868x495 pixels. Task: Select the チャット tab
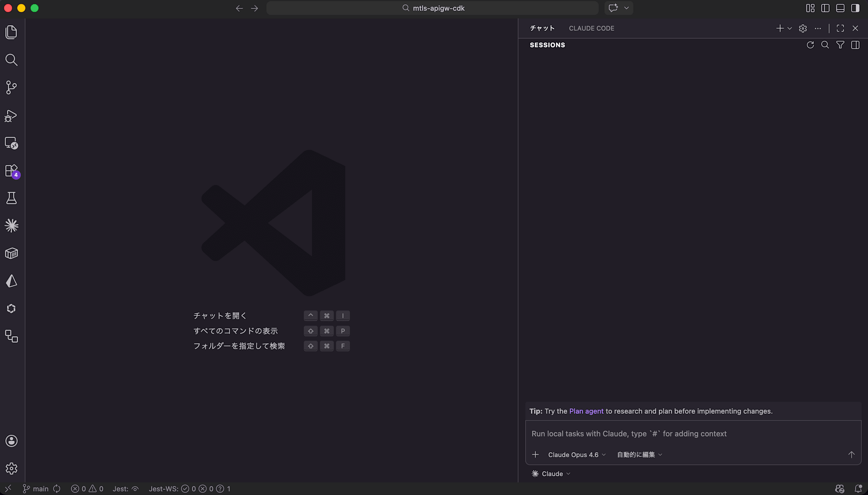pyautogui.click(x=542, y=28)
